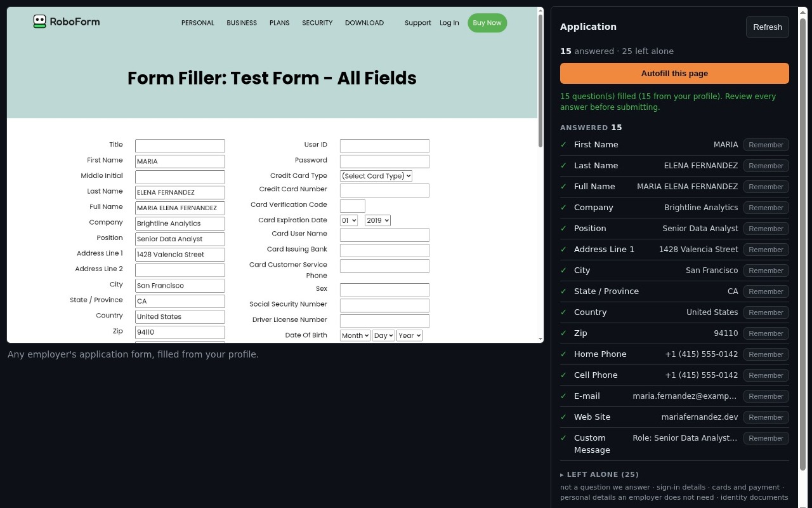Click the Log In link
Viewport: 812px width, 508px height.
[449, 23]
